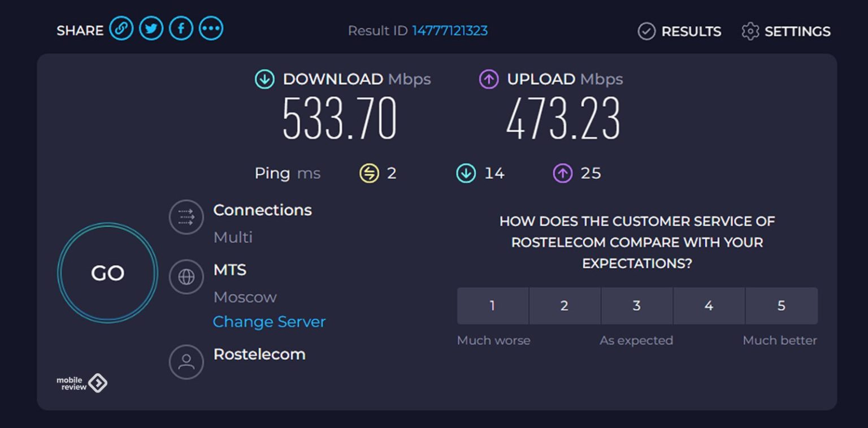
Task: Click the Change Server link
Action: point(269,322)
